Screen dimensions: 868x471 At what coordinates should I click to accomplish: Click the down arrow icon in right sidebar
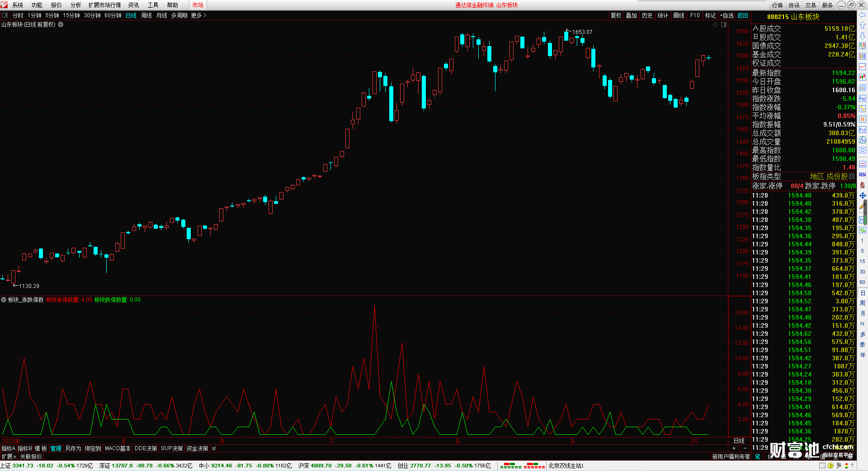pyautogui.click(x=862, y=35)
